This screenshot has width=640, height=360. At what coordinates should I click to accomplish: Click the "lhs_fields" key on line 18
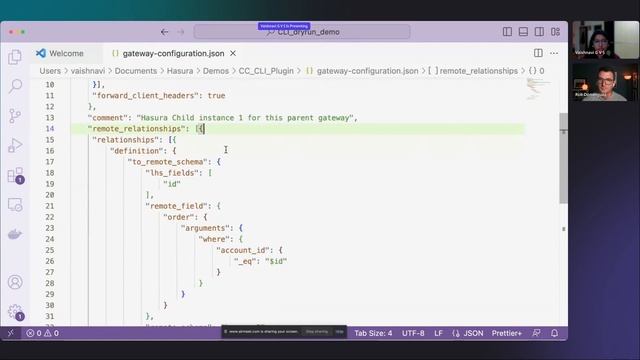pyautogui.click(x=172, y=173)
